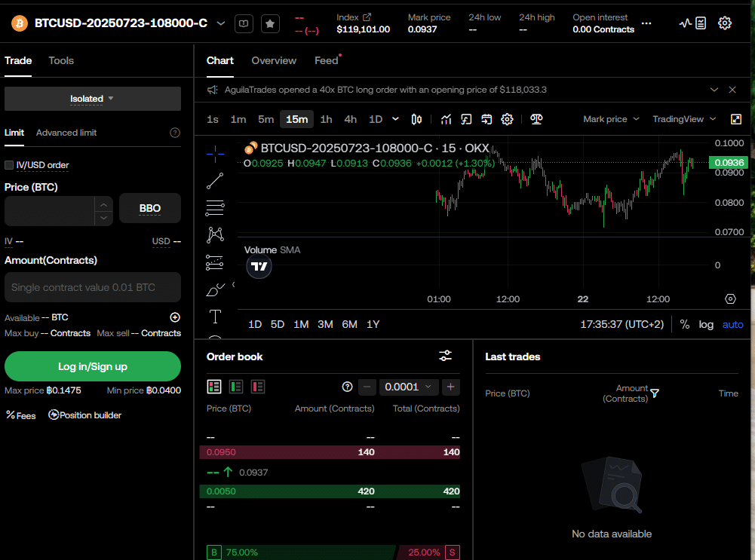This screenshot has width=755, height=560.
Task: Open the Overview tab
Action: [x=274, y=60]
